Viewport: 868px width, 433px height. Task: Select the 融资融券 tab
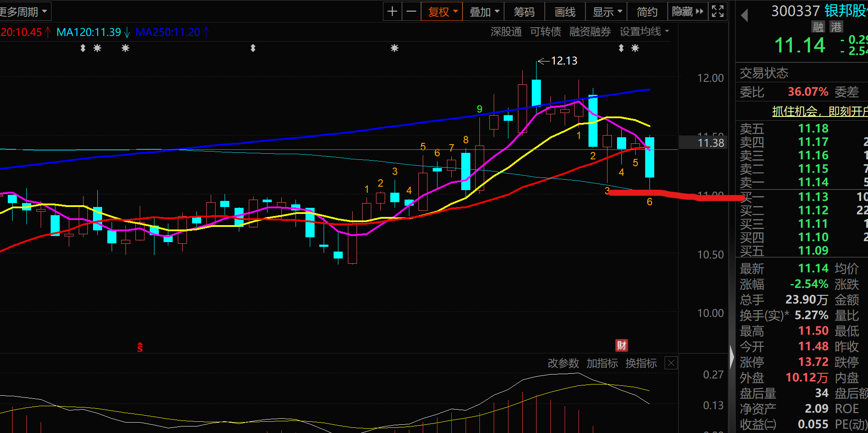coord(590,32)
